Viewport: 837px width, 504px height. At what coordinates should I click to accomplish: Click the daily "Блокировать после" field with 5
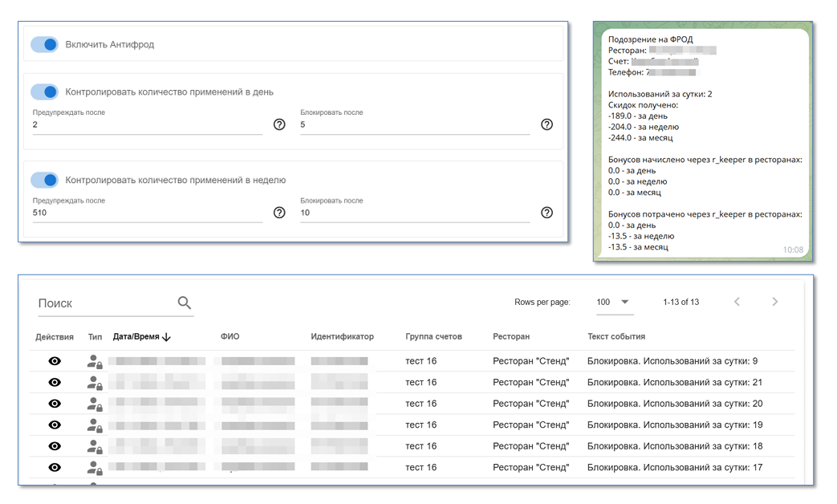tap(414, 125)
